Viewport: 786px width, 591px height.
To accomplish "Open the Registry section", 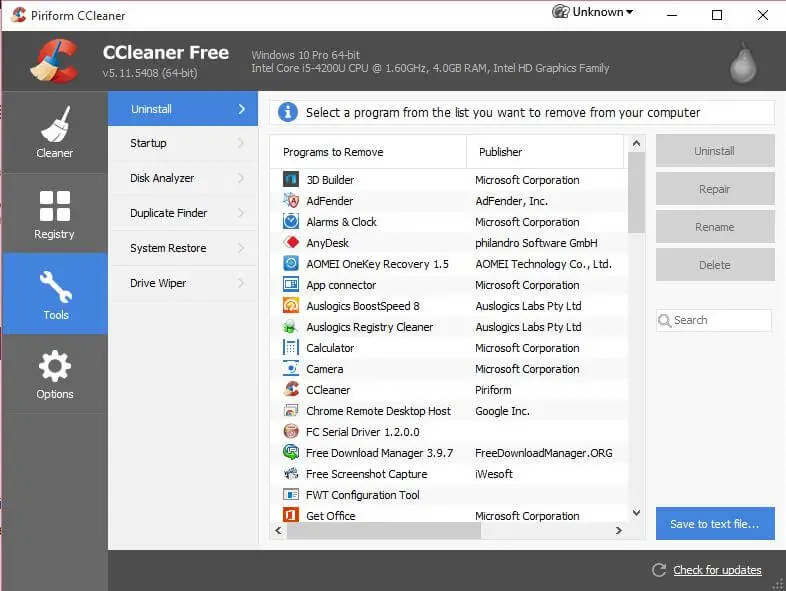I will point(55,214).
